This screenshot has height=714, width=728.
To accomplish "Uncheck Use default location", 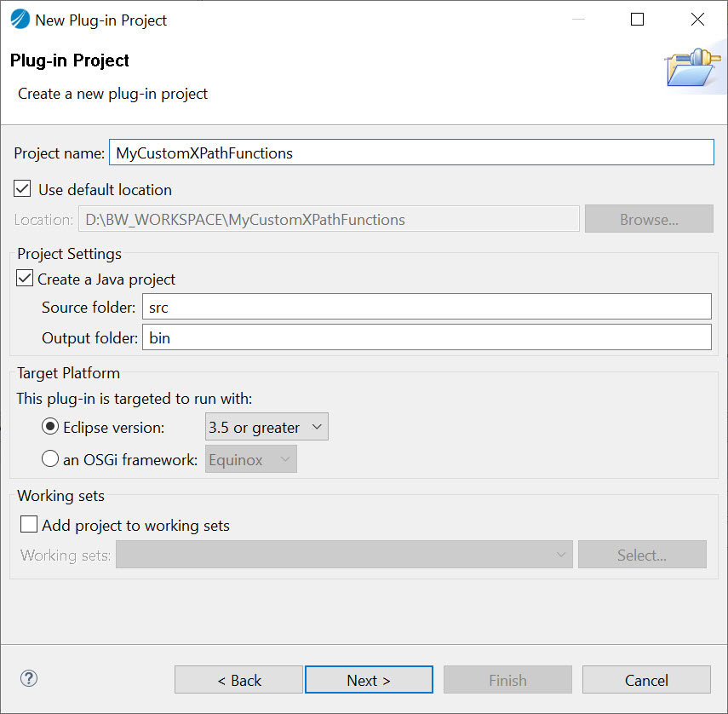I will click(21, 188).
